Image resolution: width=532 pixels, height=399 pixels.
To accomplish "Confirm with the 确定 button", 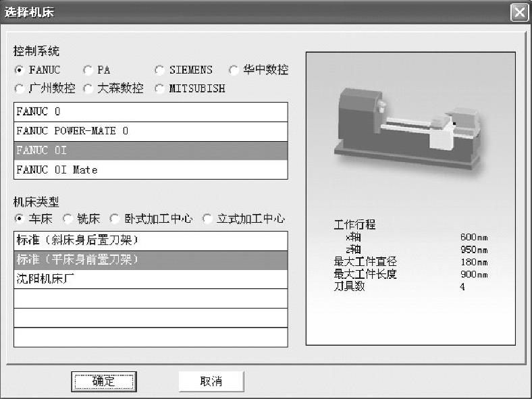I will pos(104,381).
